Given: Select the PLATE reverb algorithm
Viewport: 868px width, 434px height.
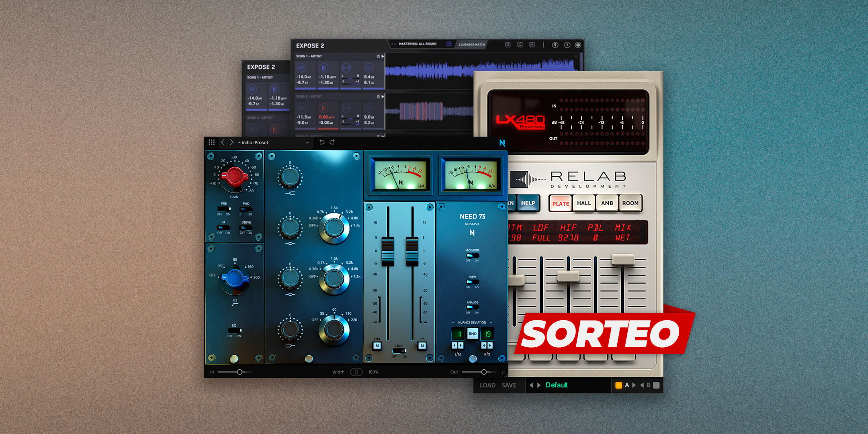Looking at the screenshot, I should point(560,203).
